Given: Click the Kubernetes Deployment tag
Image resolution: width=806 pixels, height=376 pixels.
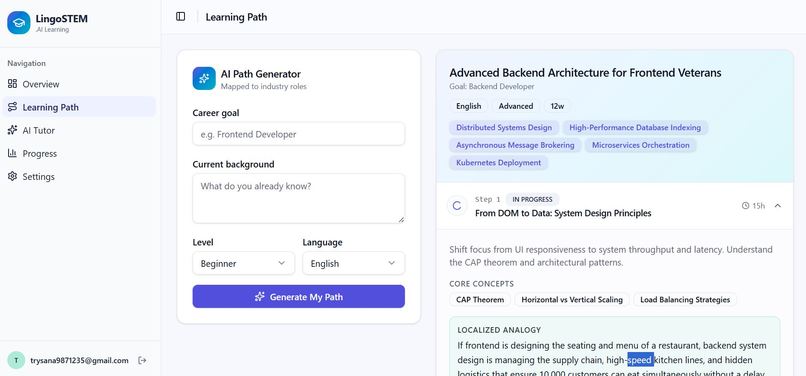Looking at the screenshot, I should pos(499,163).
